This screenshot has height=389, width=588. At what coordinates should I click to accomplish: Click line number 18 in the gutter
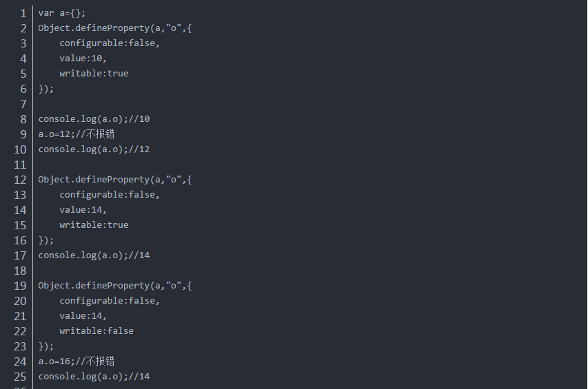20,271
